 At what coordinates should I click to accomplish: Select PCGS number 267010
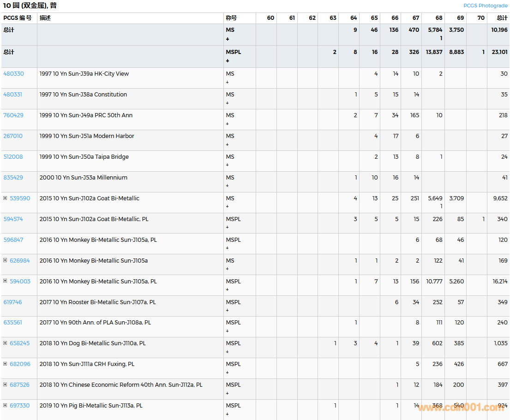tap(13, 136)
